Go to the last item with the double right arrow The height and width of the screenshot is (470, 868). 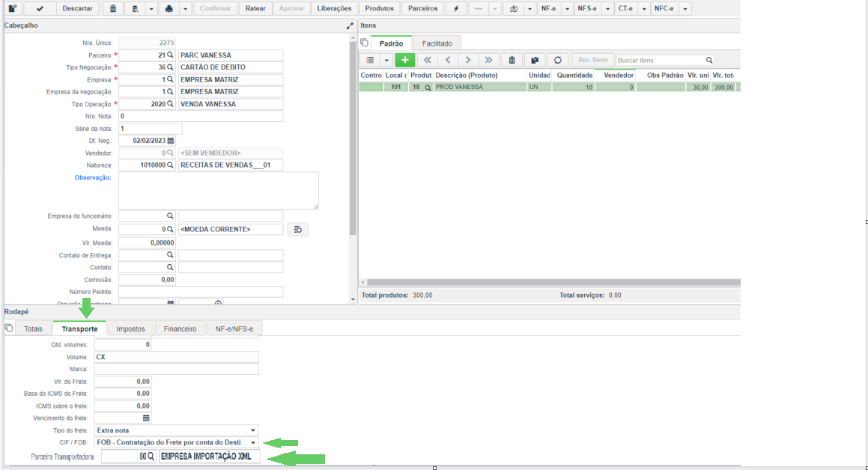click(488, 60)
